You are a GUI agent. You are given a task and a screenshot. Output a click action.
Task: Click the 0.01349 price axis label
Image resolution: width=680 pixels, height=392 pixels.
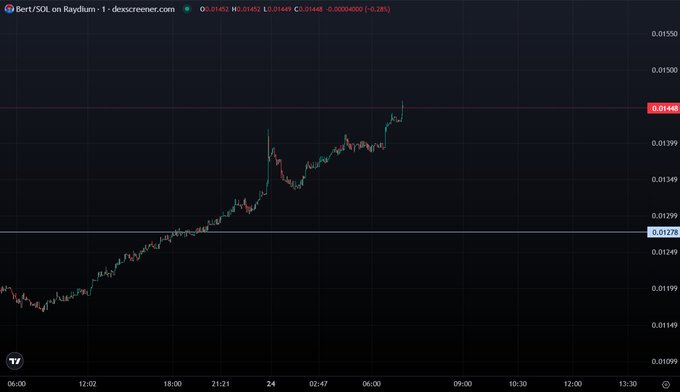pos(664,180)
